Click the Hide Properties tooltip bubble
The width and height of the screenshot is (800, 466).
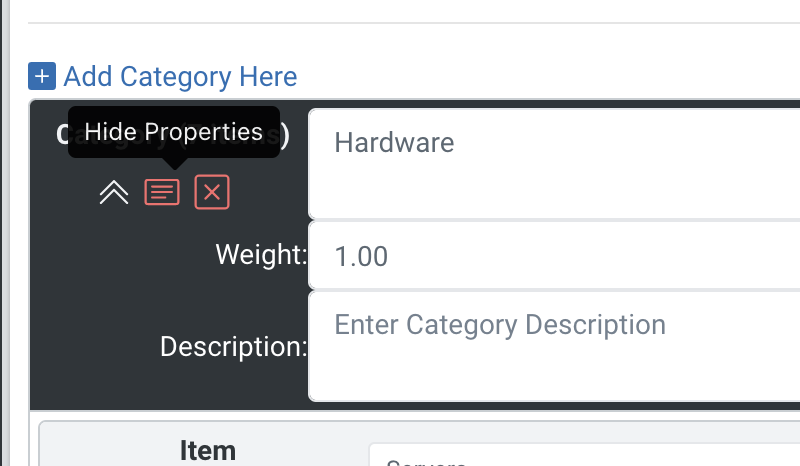(174, 132)
